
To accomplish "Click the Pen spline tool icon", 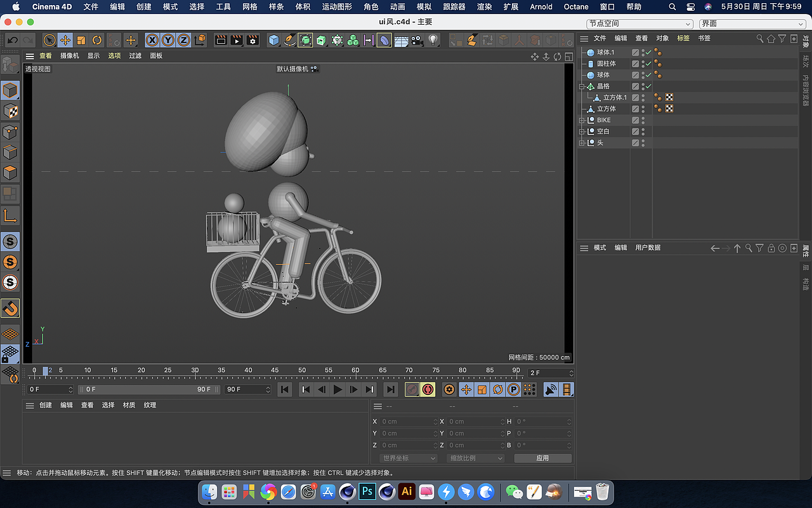I will pyautogui.click(x=289, y=40).
